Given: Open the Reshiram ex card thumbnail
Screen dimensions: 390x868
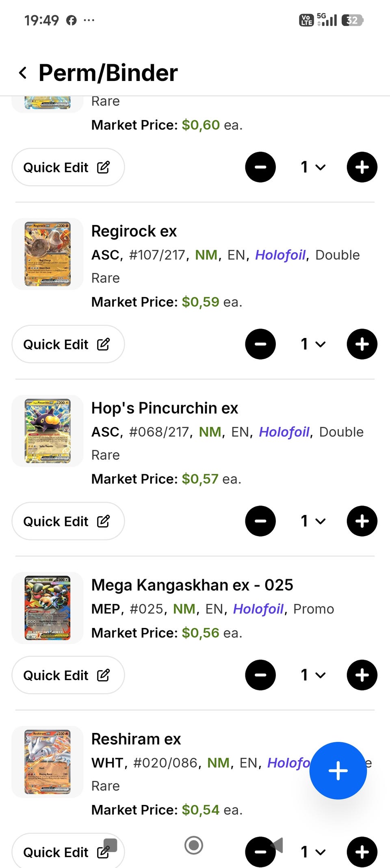Looking at the screenshot, I should coord(48,761).
